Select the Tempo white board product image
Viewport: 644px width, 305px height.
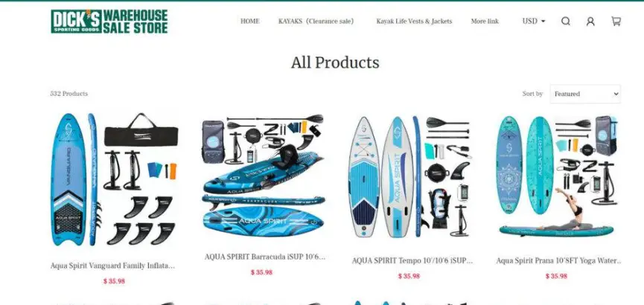point(409,177)
